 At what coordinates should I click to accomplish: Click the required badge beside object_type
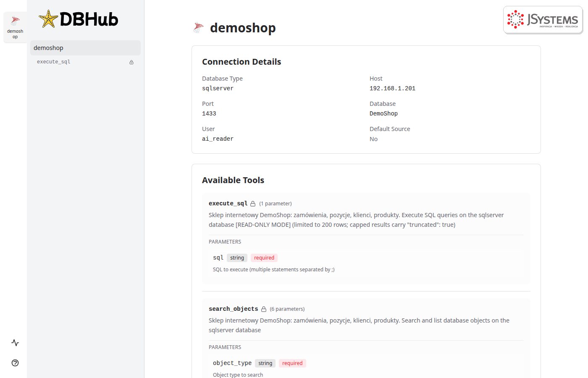click(x=292, y=363)
